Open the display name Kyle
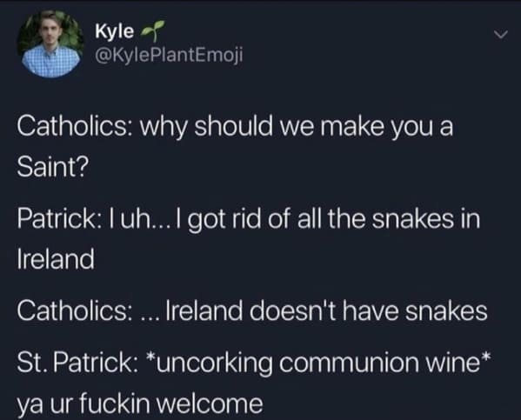The image size is (521, 420). point(114,31)
